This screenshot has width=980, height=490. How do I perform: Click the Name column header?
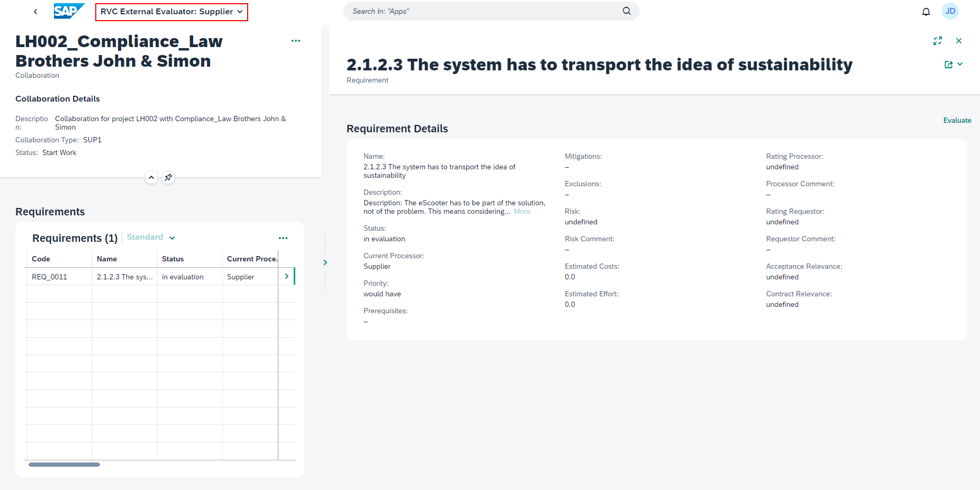(x=125, y=259)
